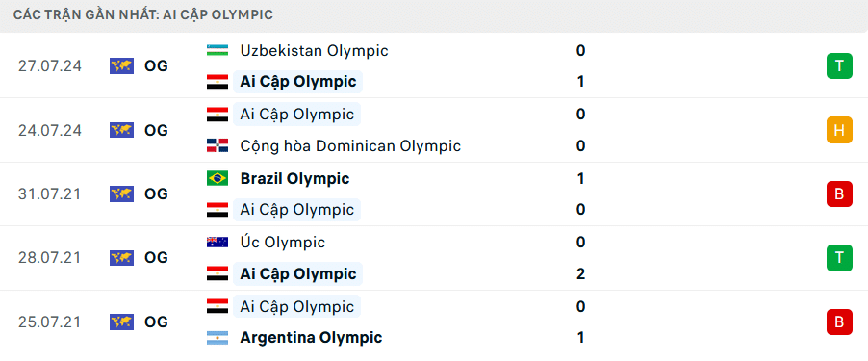
Task: Click the red B badge for Brazil match
Action: click(x=839, y=193)
